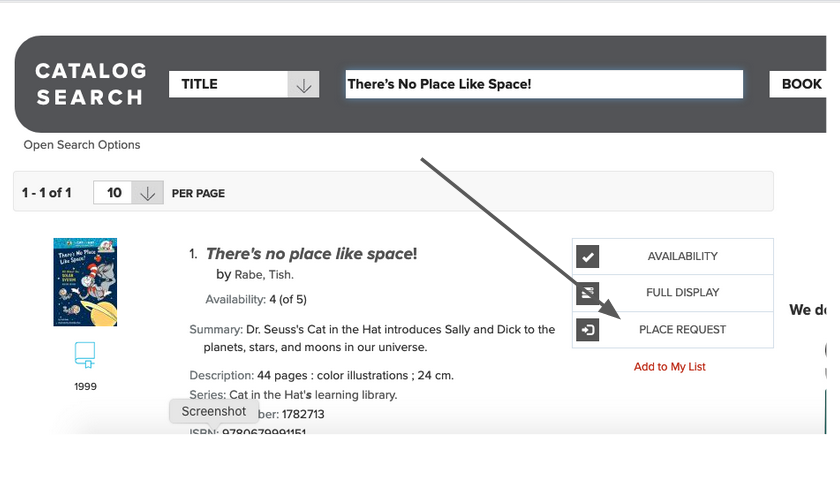Click author Rabe, Tish link
Screen dimensions: 840x477
pyautogui.click(x=264, y=274)
